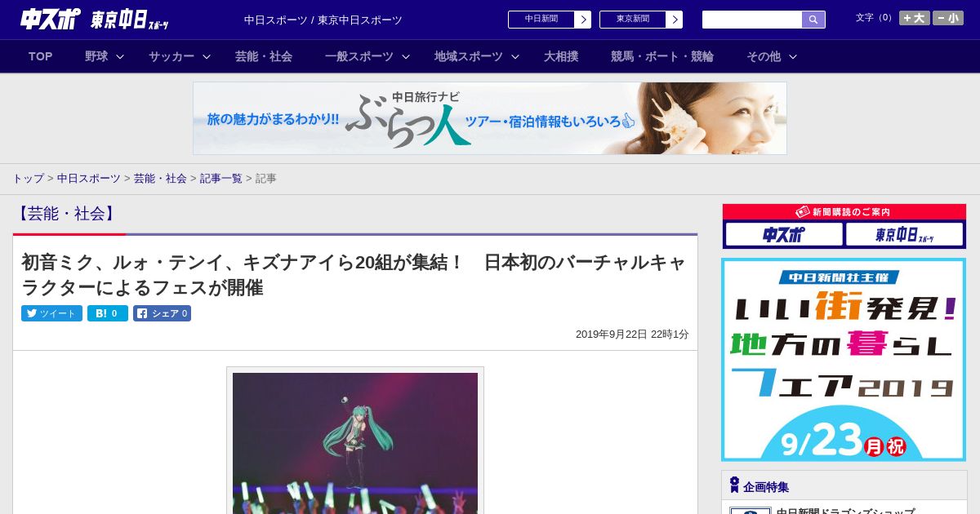Share article with Facebook シェア button

(162, 313)
